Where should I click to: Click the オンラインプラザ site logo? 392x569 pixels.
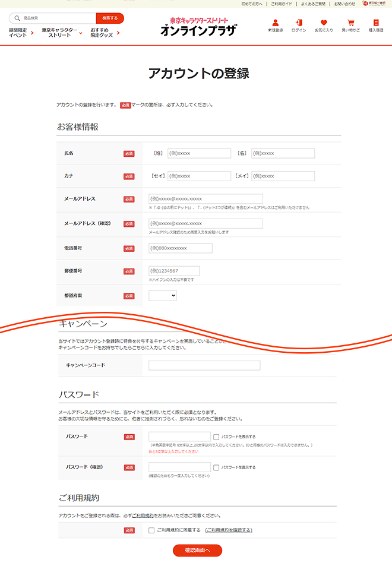coord(198,27)
